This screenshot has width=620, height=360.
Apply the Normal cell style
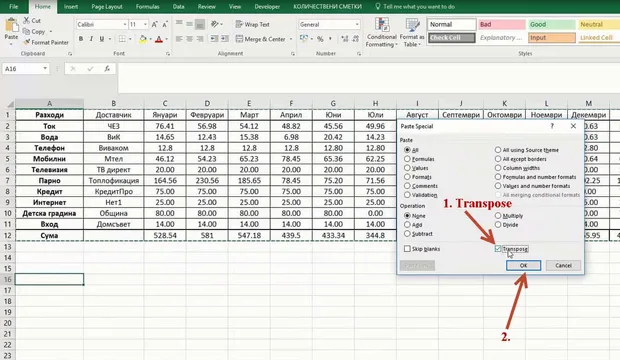[452, 25]
